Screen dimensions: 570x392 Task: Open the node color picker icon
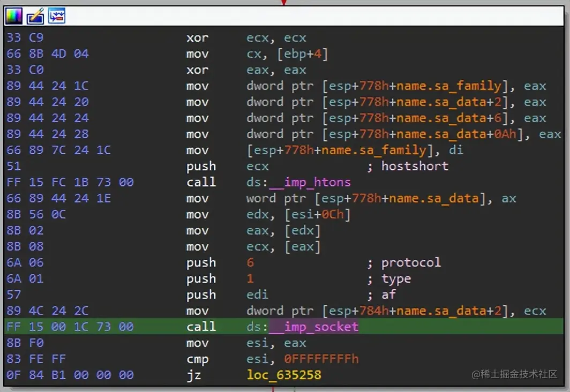pyautogui.click(x=14, y=16)
